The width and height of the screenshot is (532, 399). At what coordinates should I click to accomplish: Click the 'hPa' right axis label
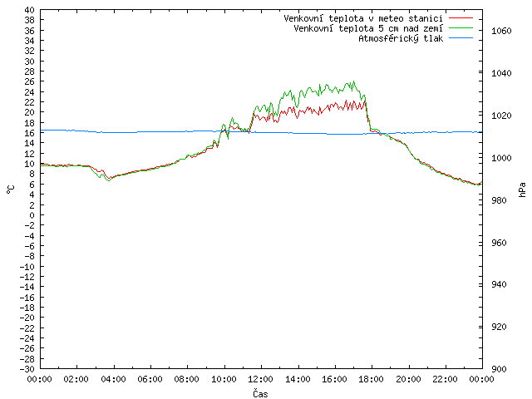(522, 190)
